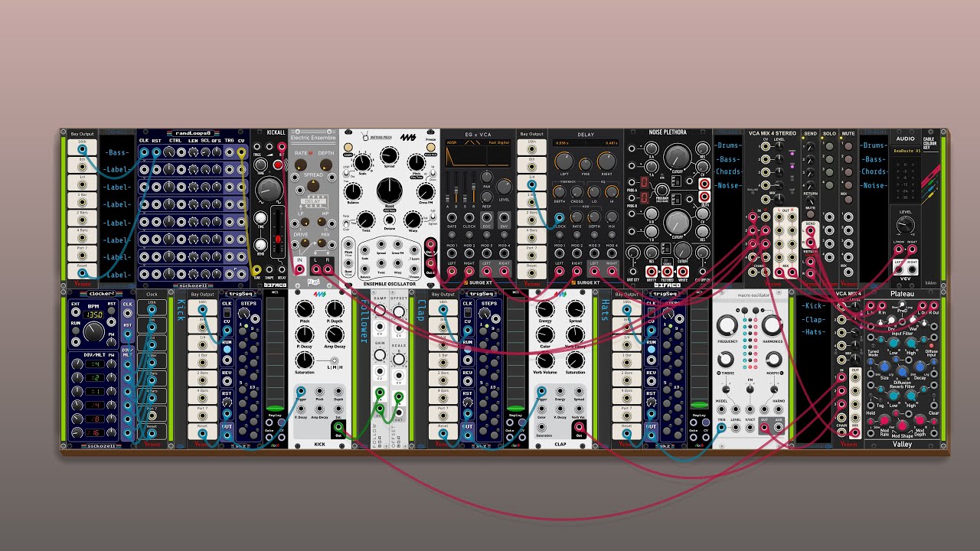This screenshot has height=551, width=980.
Task: Click the EG x VCA PAN knob
Action: pyautogui.click(x=487, y=177)
